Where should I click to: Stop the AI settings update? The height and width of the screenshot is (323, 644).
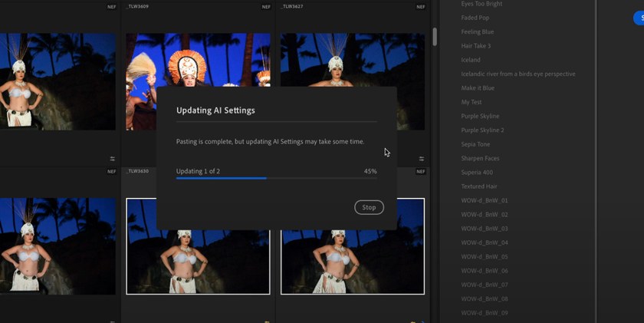[369, 207]
